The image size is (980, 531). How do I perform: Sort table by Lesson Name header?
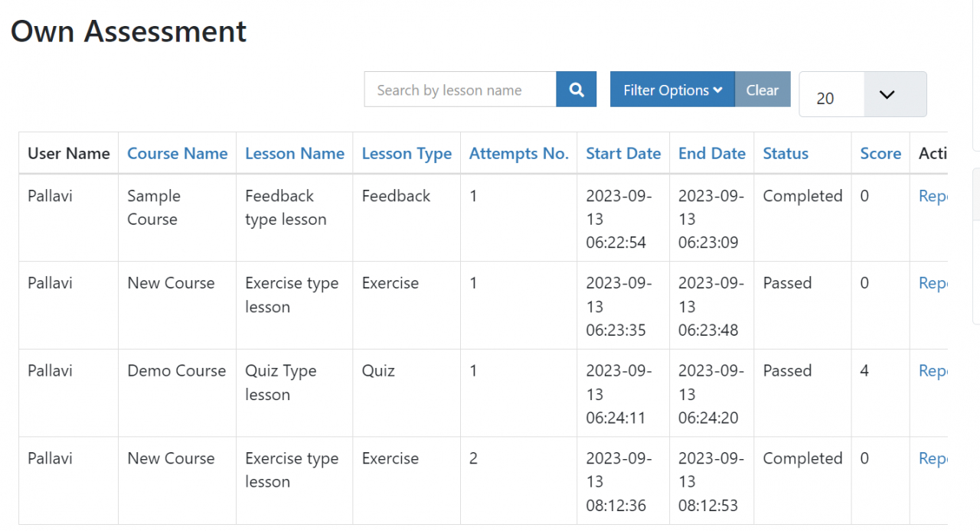coord(295,153)
